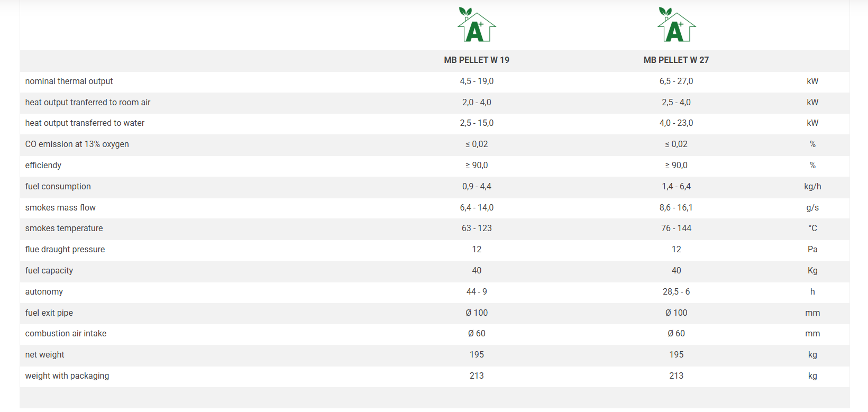Click the value "4,5 - 19,0"
This screenshot has height=412, width=868.
pyautogui.click(x=477, y=81)
